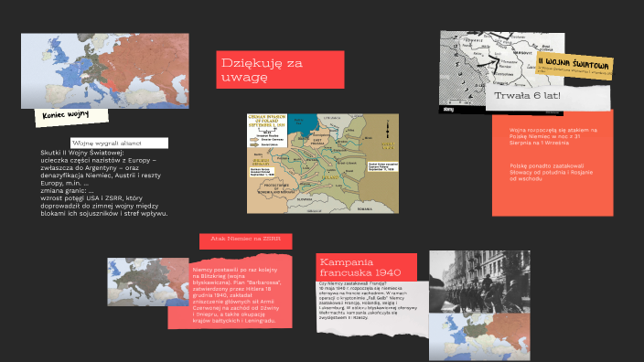Click the 'Dziękuję za uwagę' red title box

[x=280, y=69]
